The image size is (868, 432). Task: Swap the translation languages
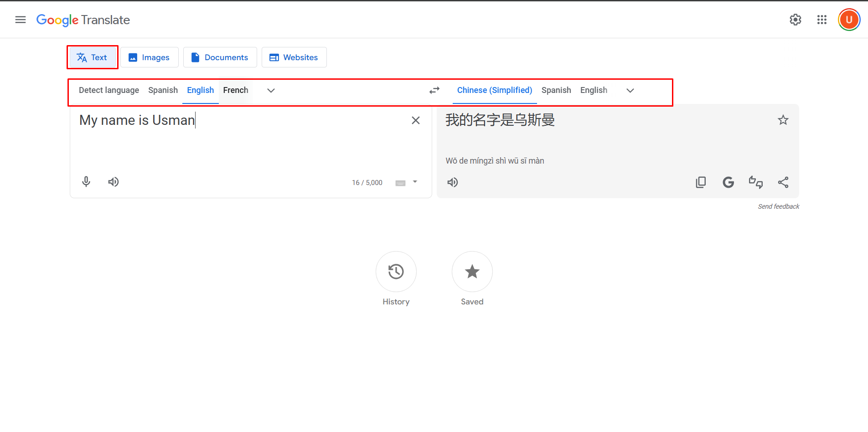coord(434,90)
